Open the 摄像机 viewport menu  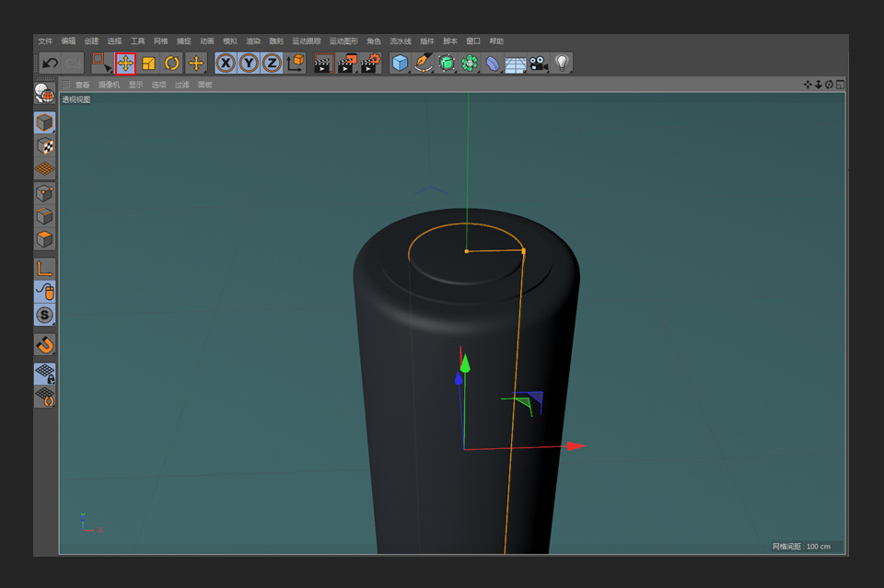109,85
